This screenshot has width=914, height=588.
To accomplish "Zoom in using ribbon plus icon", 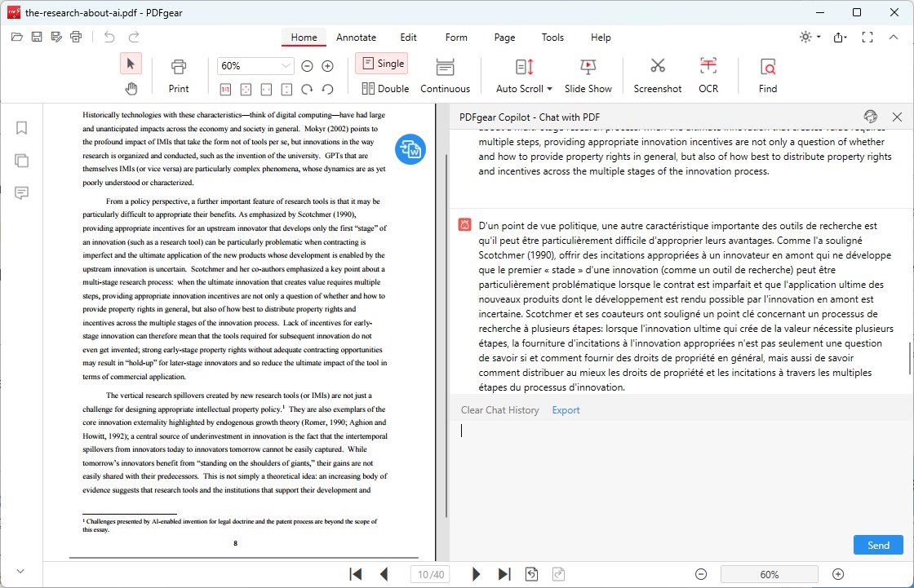I will pyautogui.click(x=327, y=66).
